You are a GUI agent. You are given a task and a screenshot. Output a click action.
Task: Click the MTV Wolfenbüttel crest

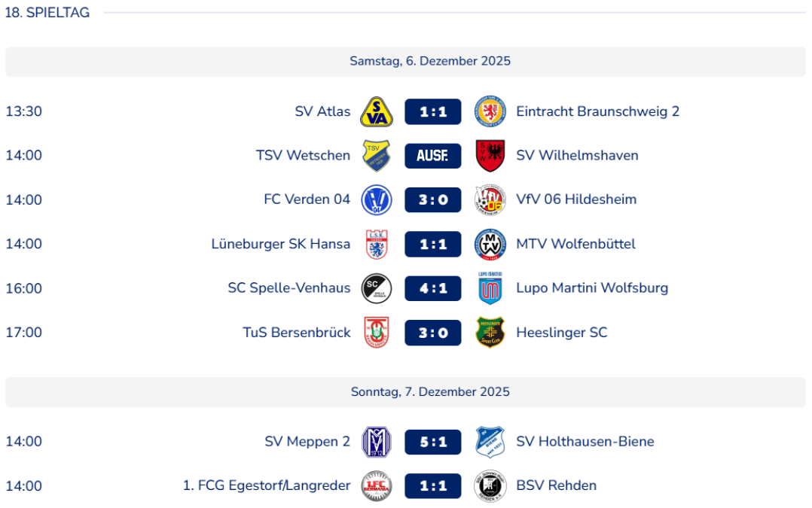490,244
